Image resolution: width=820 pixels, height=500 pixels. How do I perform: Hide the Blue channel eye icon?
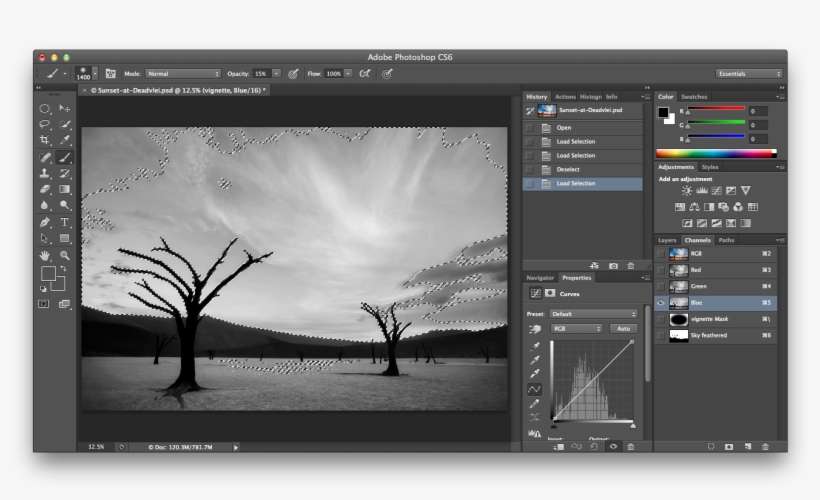click(x=660, y=302)
